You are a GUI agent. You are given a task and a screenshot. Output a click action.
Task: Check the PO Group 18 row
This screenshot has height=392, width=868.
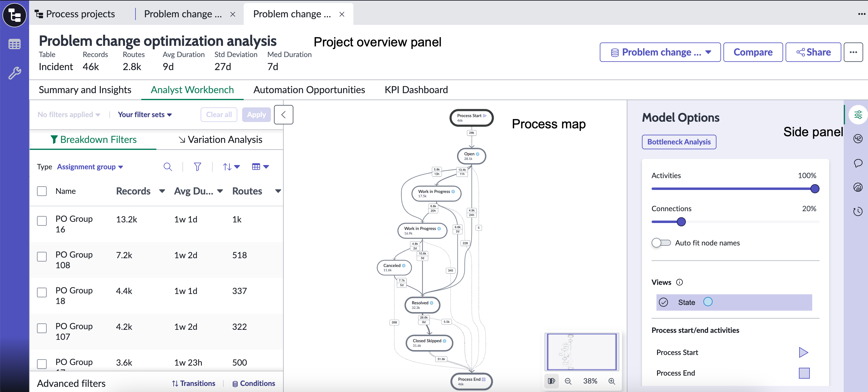[42, 292]
